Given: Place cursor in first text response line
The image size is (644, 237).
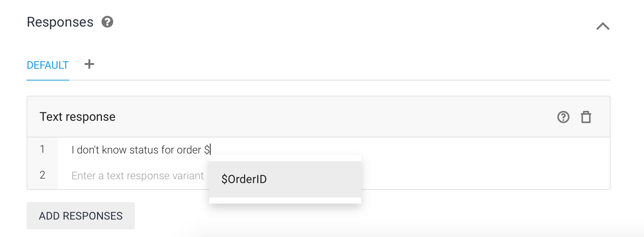Looking at the screenshot, I should coord(334,150).
